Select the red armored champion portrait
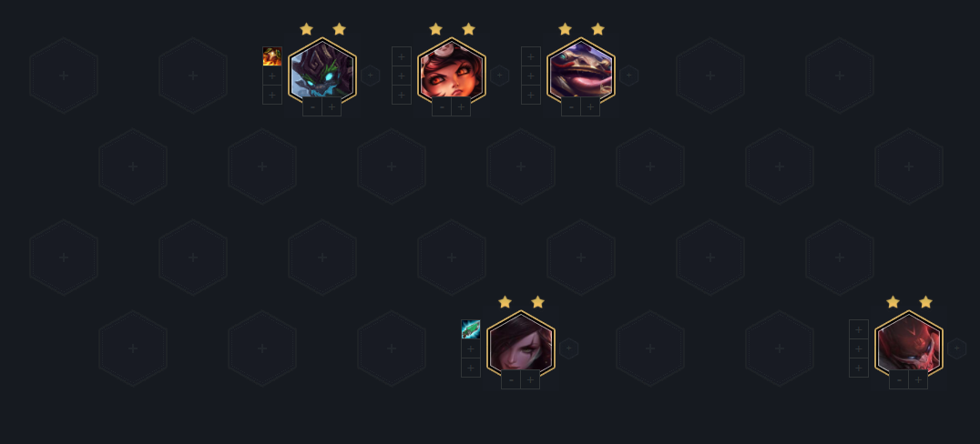The height and width of the screenshot is (444, 980). pos(909,345)
